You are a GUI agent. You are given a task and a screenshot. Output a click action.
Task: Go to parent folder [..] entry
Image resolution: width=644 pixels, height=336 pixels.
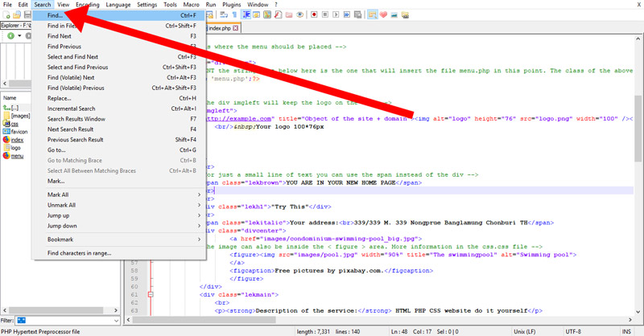[11, 108]
